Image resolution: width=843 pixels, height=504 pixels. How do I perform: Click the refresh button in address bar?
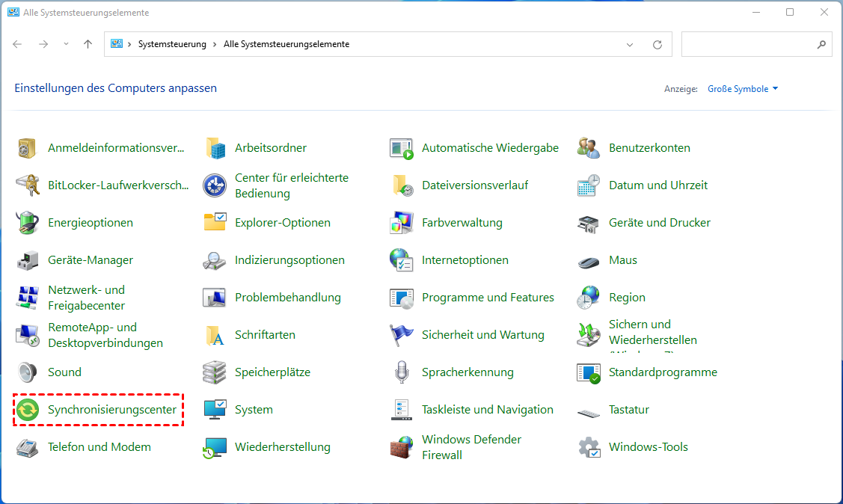[x=657, y=44]
